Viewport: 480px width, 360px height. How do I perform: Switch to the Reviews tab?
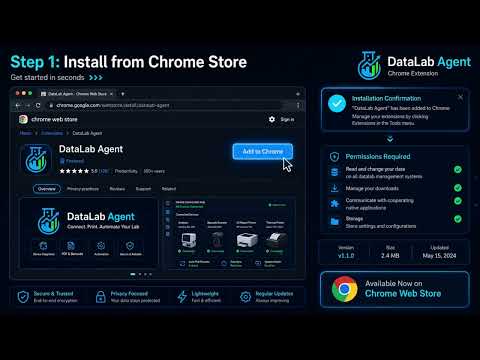coord(117,189)
